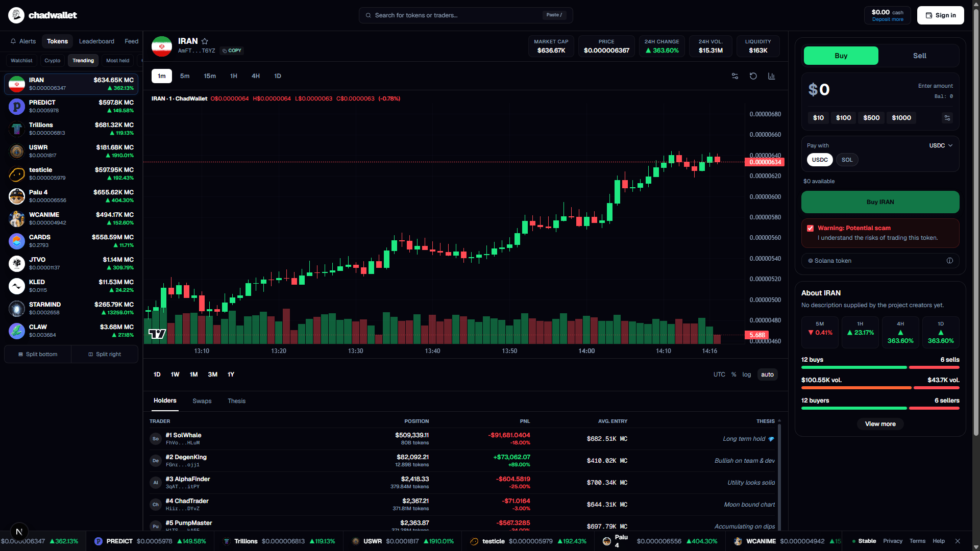This screenshot has height=551, width=980.
Task: Click the round N badge bottom-left
Action: click(x=19, y=532)
